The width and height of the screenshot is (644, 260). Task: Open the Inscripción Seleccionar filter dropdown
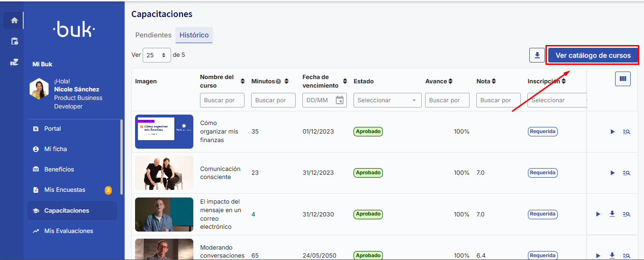click(x=557, y=100)
